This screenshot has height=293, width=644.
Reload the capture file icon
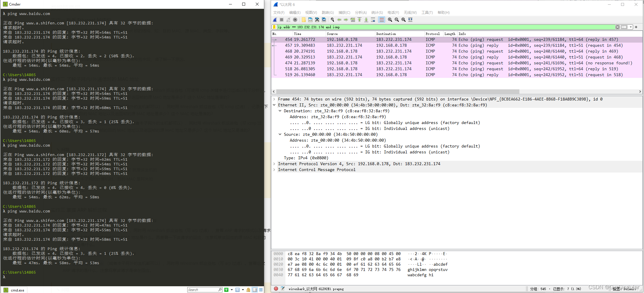pyautogui.click(x=324, y=20)
